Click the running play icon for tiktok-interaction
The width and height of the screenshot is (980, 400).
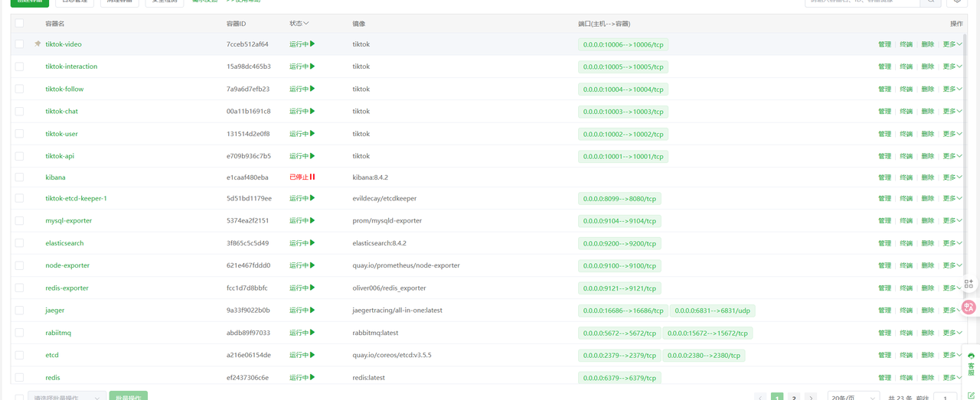click(312, 66)
